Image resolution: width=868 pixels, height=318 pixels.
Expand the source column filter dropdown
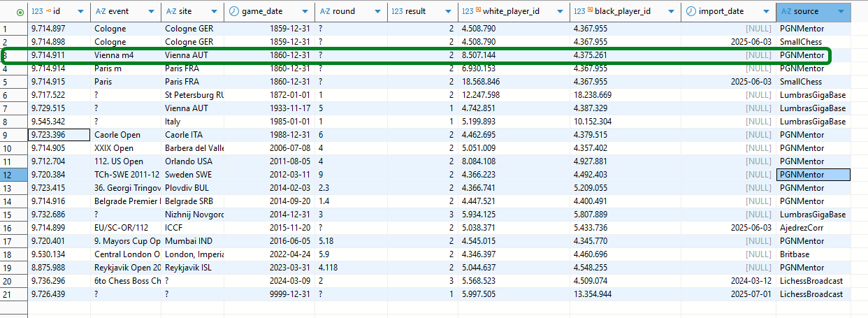[x=839, y=12]
